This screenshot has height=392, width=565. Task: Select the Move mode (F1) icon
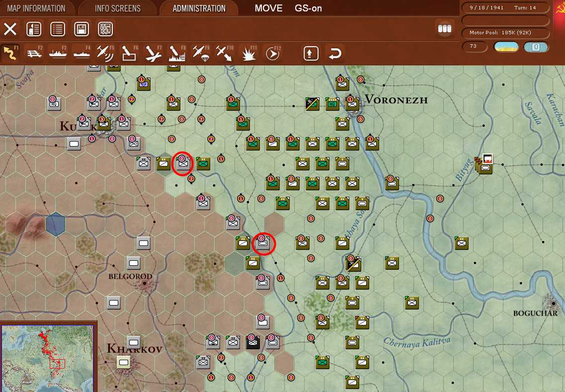[x=10, y=53]
